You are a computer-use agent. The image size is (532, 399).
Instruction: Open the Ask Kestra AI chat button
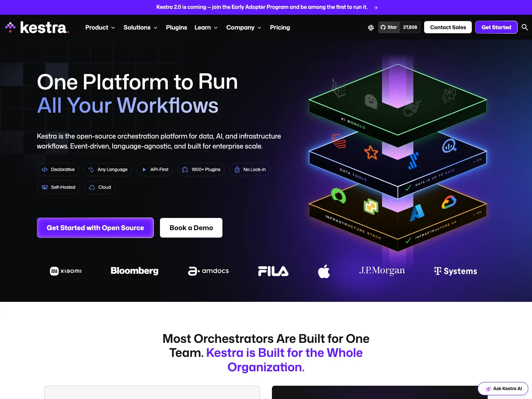click(x=503, y=389)
